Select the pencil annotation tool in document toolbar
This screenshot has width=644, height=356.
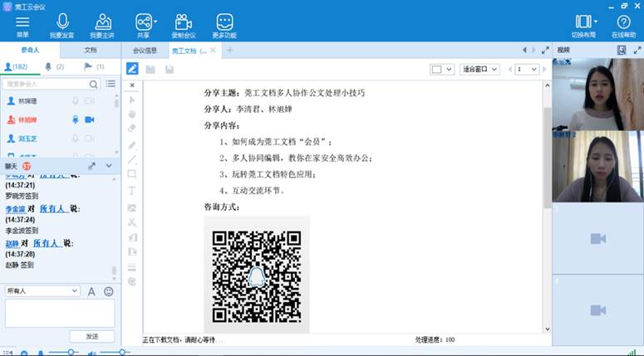[x=132, y=69]
